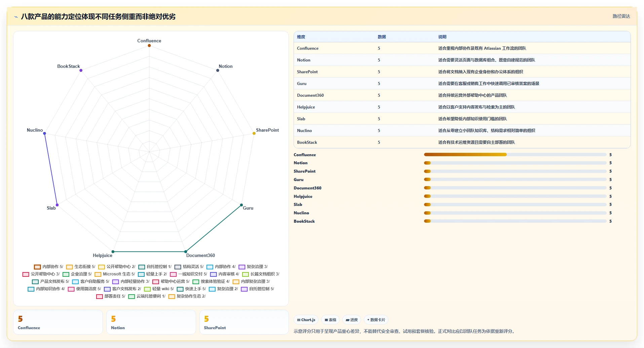The width and height of the screenshot is (644, 348).
Task: Click the SharePoint point on the radar
Action: [x=254, y=133]
